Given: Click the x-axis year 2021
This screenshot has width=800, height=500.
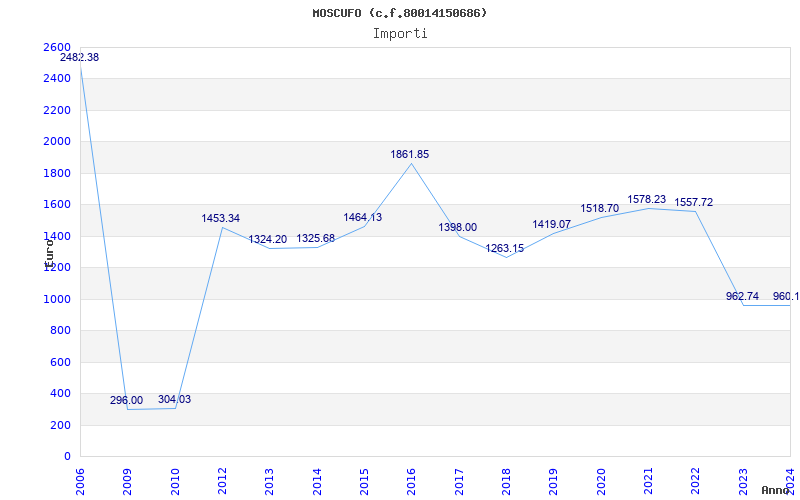Looking at the screenshot, I should pyautogui.click(x=648, y=482).
